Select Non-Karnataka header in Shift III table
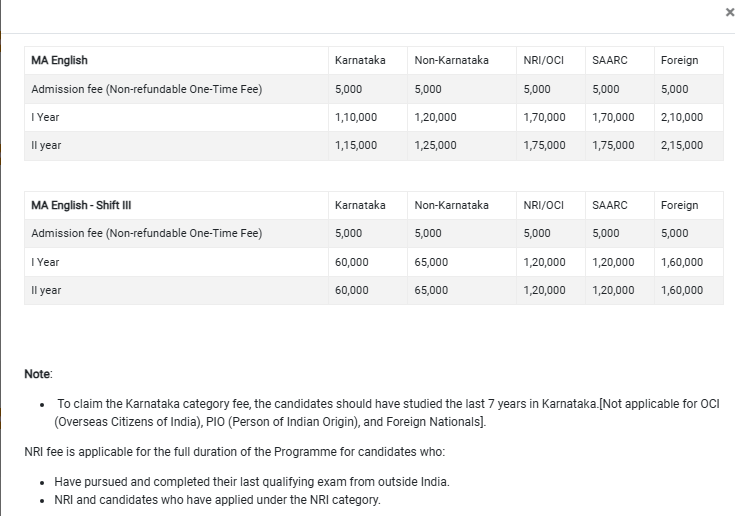 point(451,205)
